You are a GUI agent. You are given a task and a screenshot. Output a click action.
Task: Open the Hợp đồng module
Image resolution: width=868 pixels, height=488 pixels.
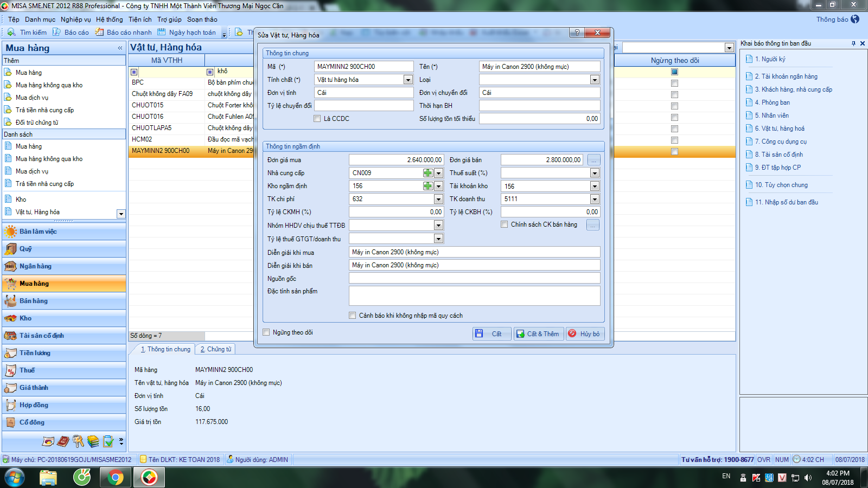(64, 405)
